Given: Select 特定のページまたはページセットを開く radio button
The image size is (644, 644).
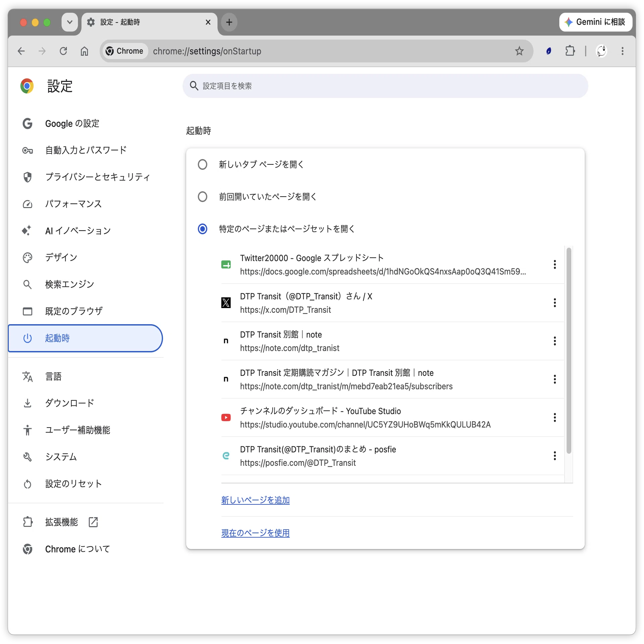Looking at the screenshot, I should 202,229.
